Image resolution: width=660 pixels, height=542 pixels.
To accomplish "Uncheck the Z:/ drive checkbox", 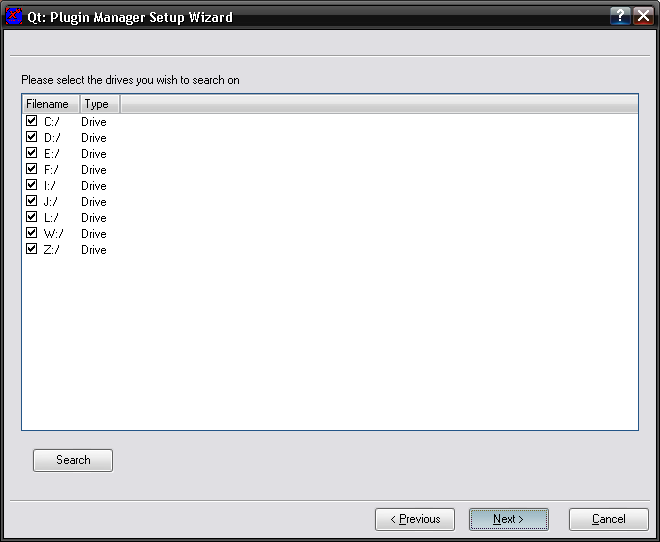I will 31,249.
